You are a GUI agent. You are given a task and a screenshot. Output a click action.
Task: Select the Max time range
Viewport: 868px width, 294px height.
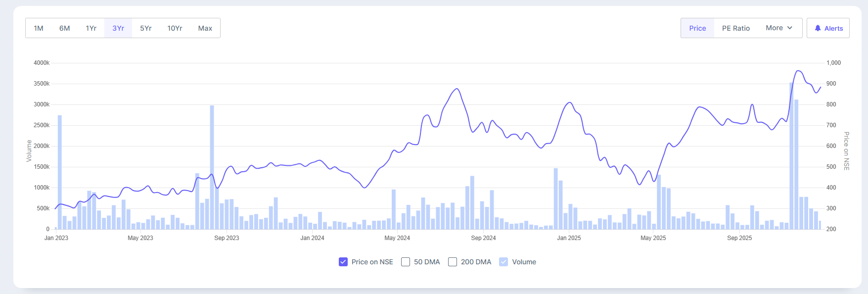[x=205, y=28]
